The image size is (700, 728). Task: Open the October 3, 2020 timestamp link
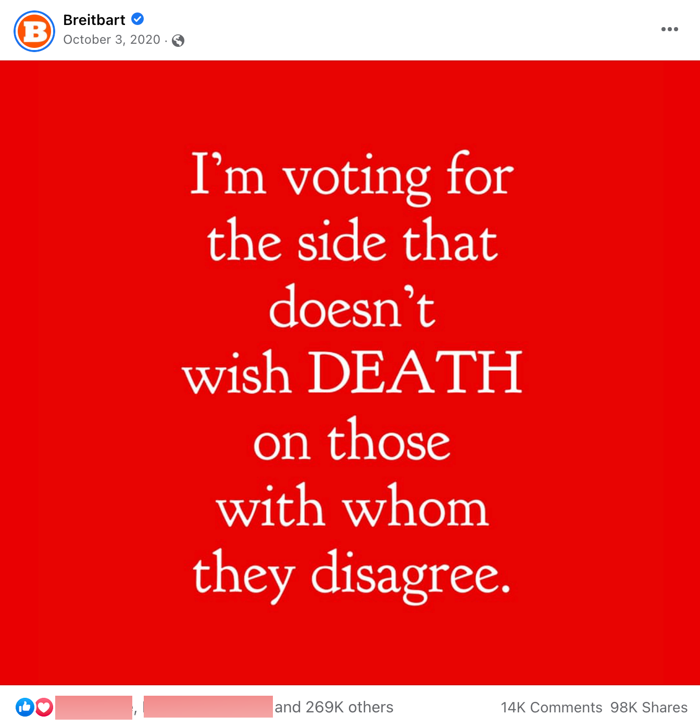(x=112, y=40)
